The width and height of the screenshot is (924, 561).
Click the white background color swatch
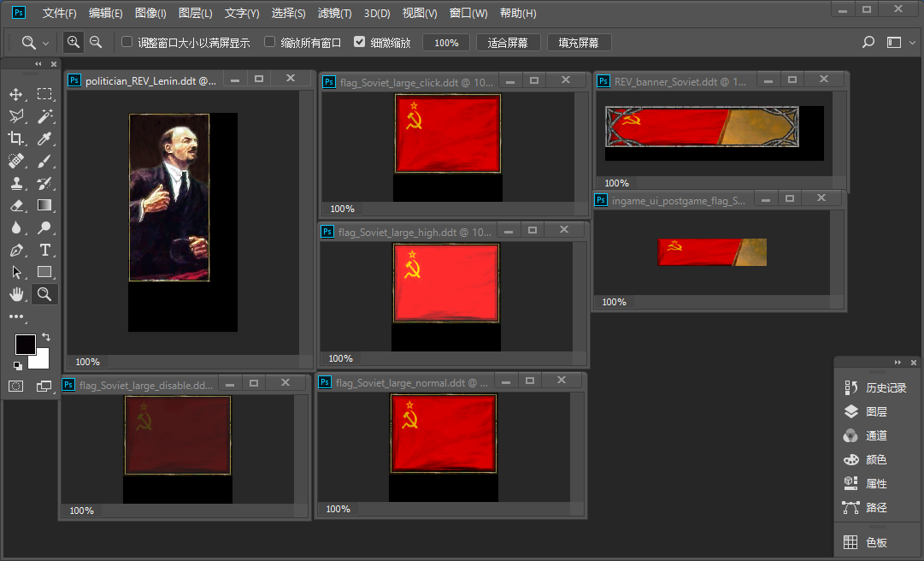(x=41, y=361)
